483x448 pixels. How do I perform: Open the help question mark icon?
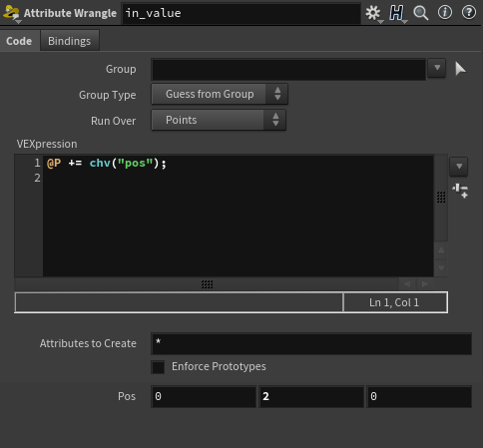469,13
